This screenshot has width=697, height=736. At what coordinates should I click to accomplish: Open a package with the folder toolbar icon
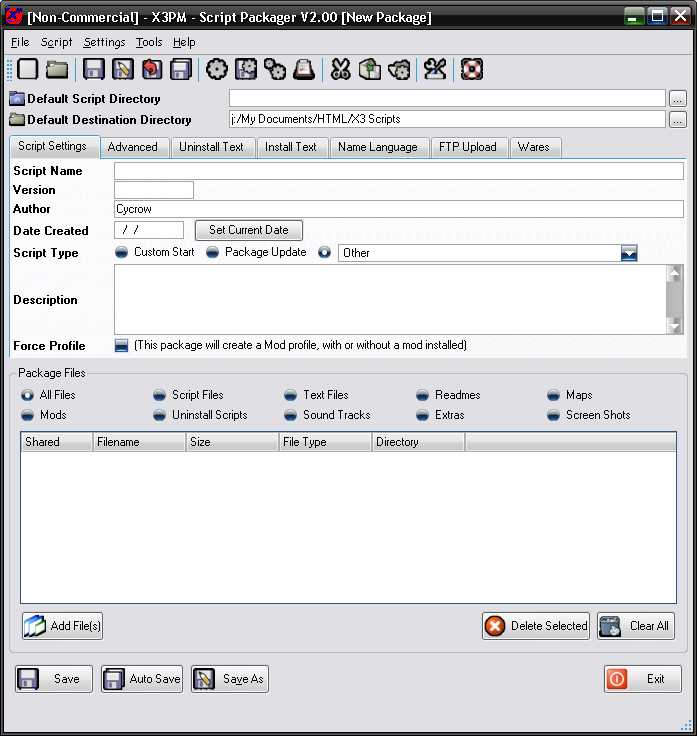pos(57,69)
